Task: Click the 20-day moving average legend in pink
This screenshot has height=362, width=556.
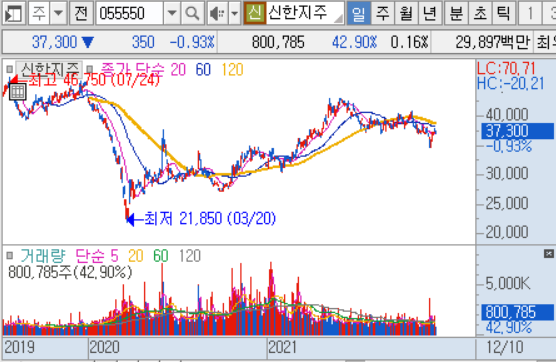Action: (x=178, y=69)
